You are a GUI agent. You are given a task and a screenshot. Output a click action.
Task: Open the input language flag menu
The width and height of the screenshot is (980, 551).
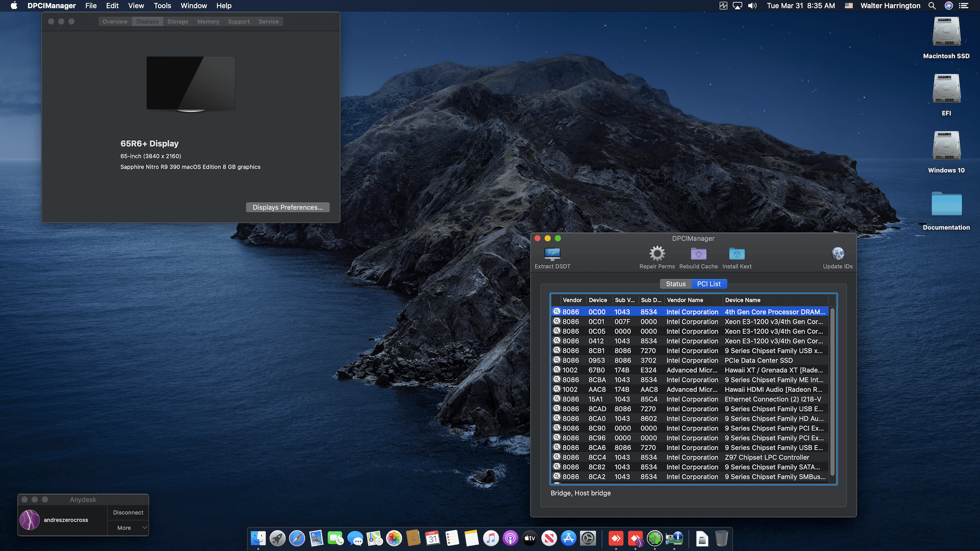pyautogui.click(x=849, y=6)
